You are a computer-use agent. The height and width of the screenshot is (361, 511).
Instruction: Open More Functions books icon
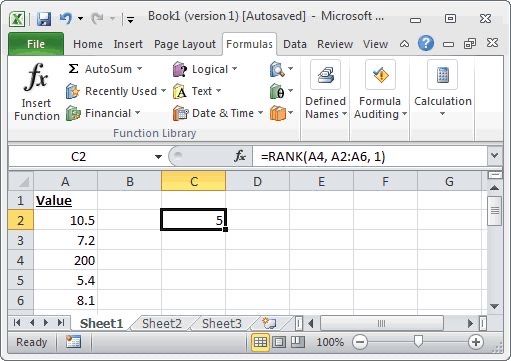coord(278,113)
